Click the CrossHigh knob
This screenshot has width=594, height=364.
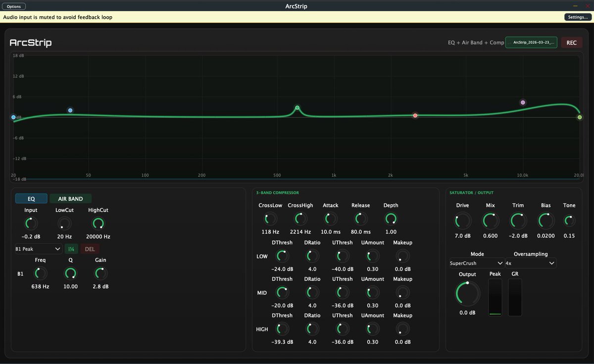(x=300, y=219)
